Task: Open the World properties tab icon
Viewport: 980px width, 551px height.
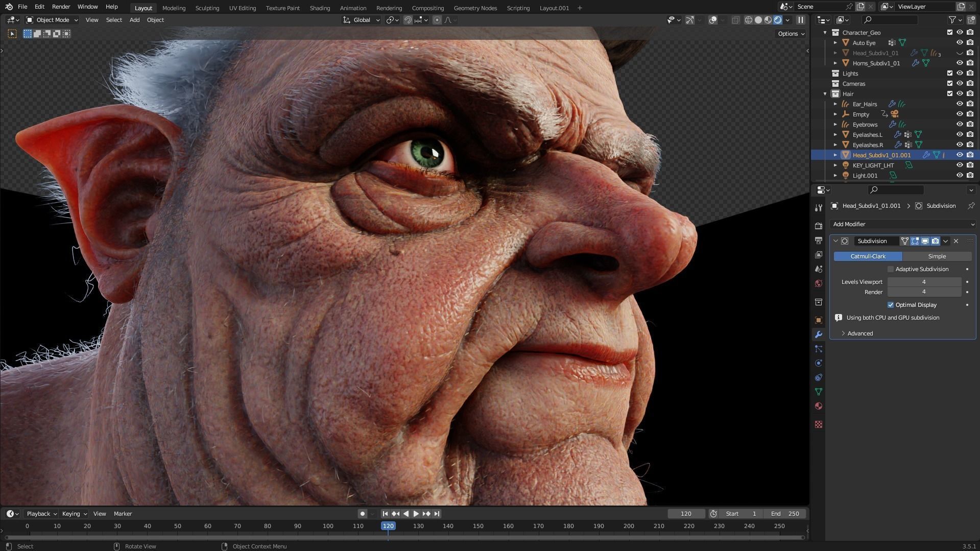Action: (819, 283)
